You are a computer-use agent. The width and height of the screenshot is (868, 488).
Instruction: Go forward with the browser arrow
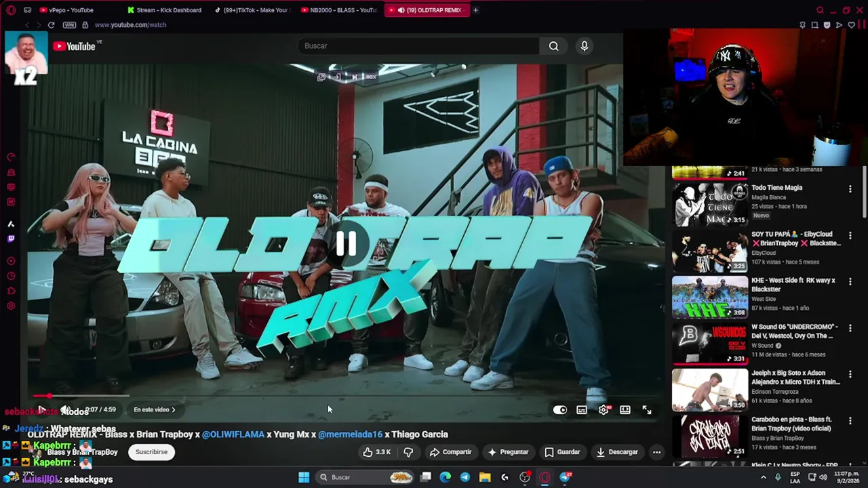click(x=38, y=25)
